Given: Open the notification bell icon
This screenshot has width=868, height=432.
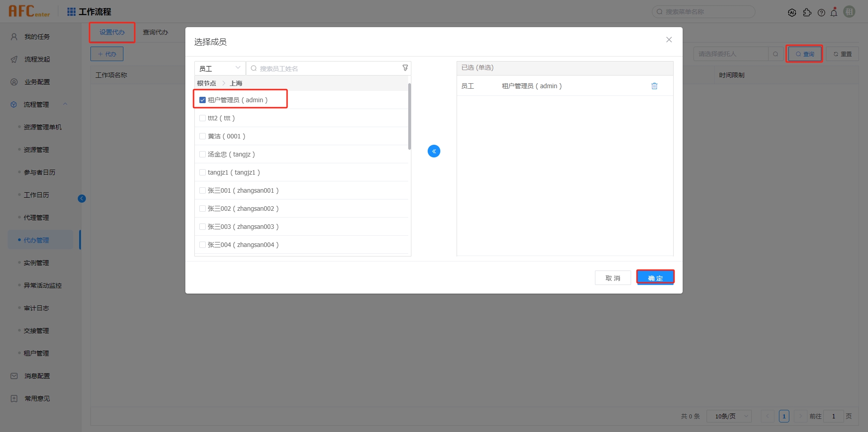Looking at the screenshot, I should click(x=834, y=12).
